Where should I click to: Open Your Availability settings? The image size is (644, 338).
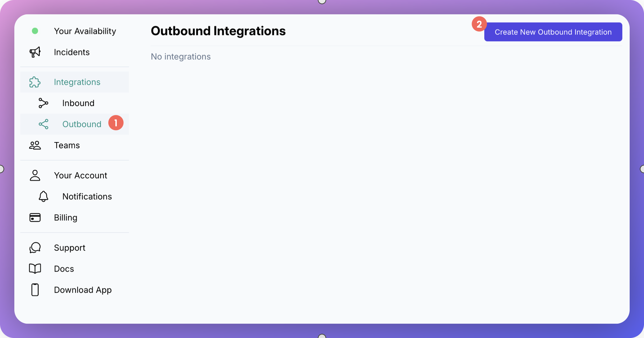click(x=85, y=31)
